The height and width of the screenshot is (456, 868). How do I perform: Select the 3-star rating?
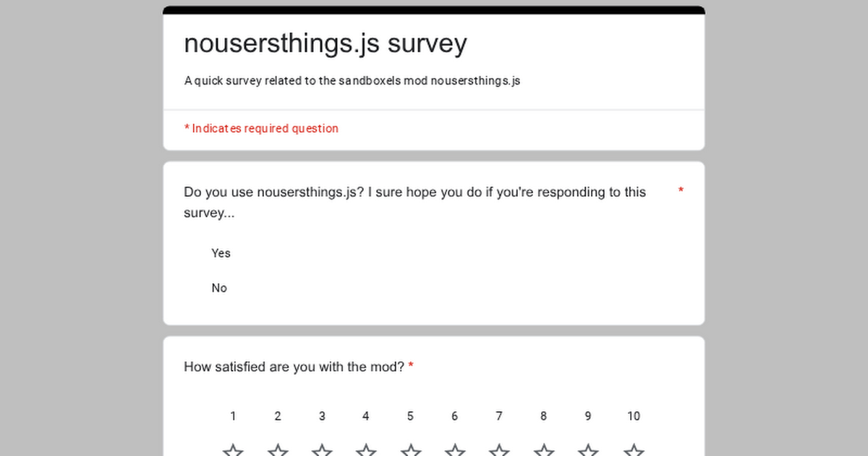pyautogui.click(x=322, y=449)
